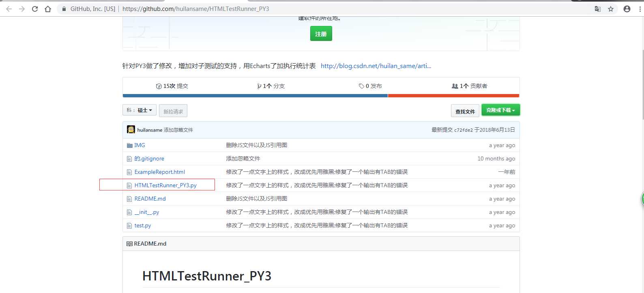Click the padlock site security icon
The height and width of the screenshot is (293, 644).
click(x=64, y=9)
